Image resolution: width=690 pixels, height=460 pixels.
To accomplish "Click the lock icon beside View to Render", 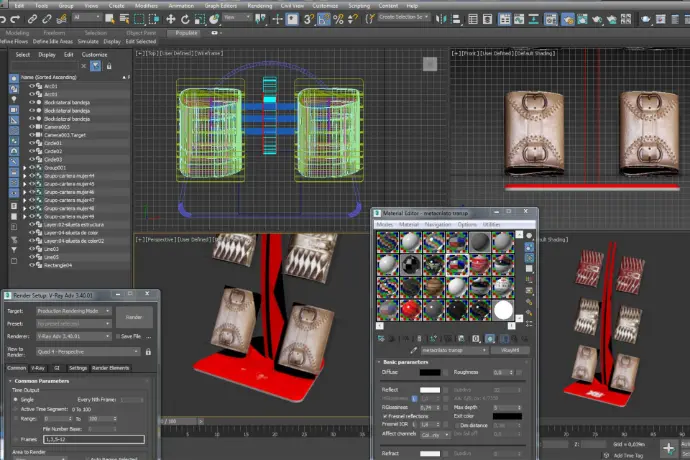I will click(148, 352).
